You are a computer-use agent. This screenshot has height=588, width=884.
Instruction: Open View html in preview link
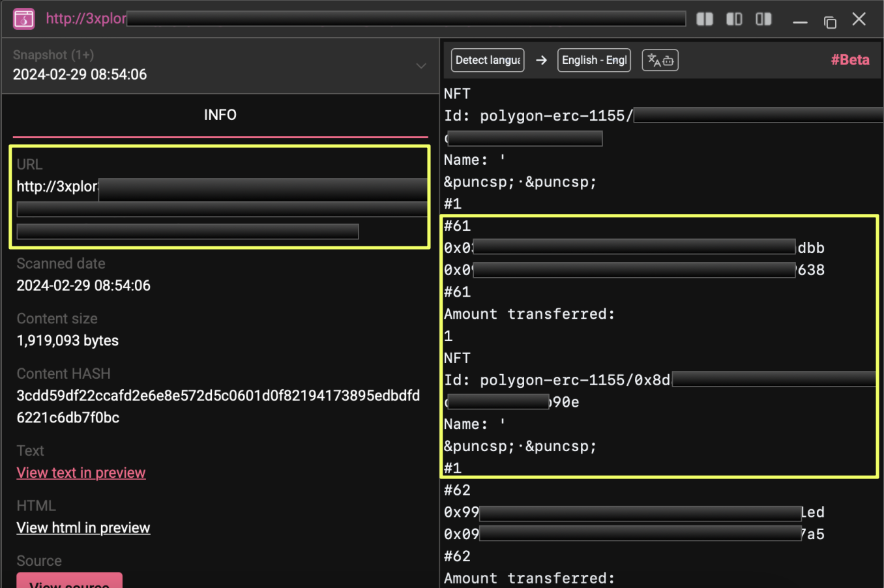coord(83,527)
